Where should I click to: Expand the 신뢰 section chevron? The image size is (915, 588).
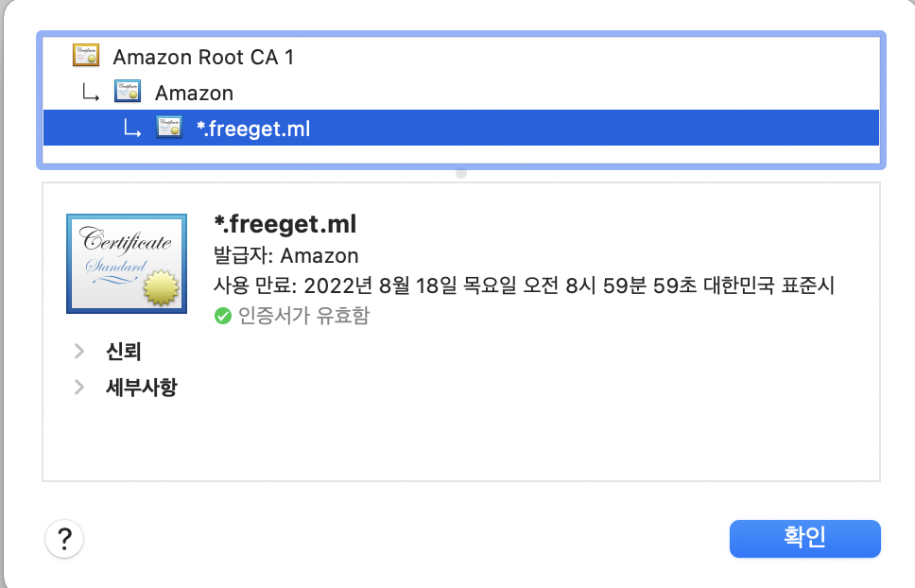click(x=79, y=353)
